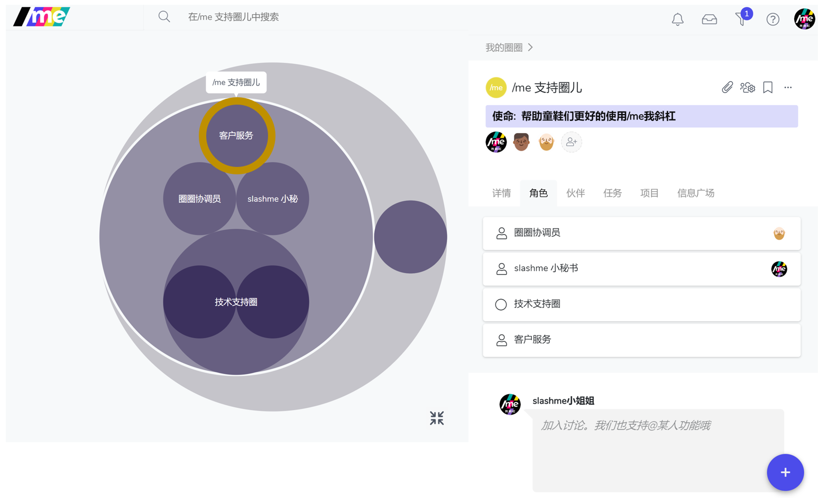
Task: Open the 客户服务 role row in list
Action: click(641, 340)
